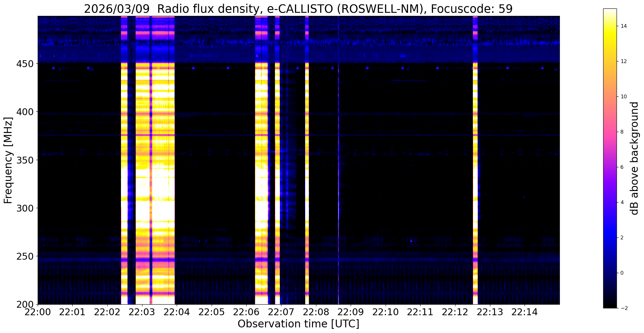
Task: Click the colorbar tick label 14
Action: pos(623,26)
